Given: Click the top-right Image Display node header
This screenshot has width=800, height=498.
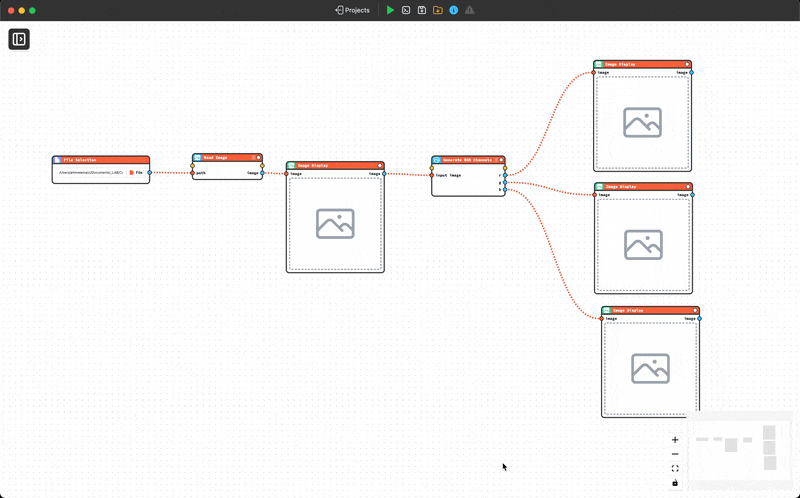Looking at the screenshot, I should pyautogui.click(x=642, y=64).
